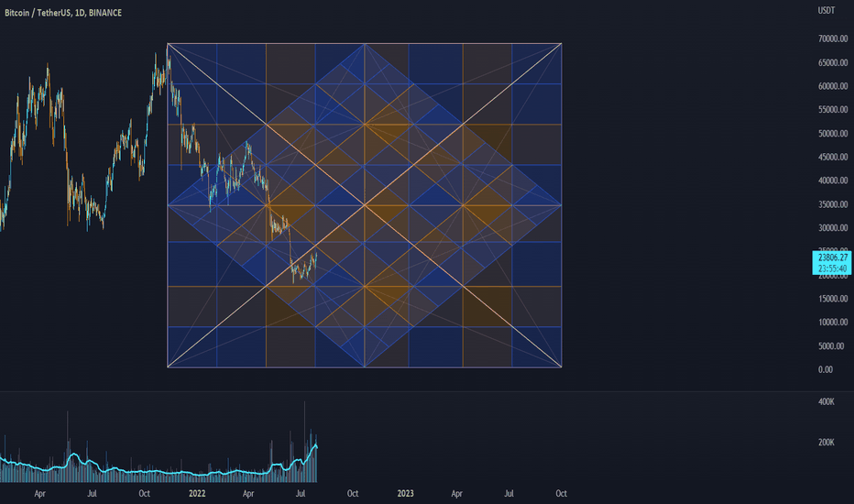Click the 55000.00 price axis label

pyautogui.click(x=833, y=110)
